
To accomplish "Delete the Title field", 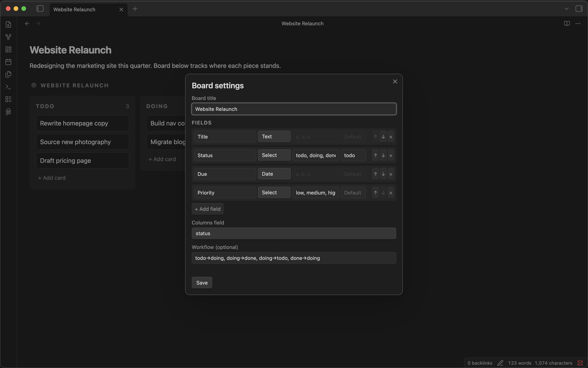I will [391, 137].
